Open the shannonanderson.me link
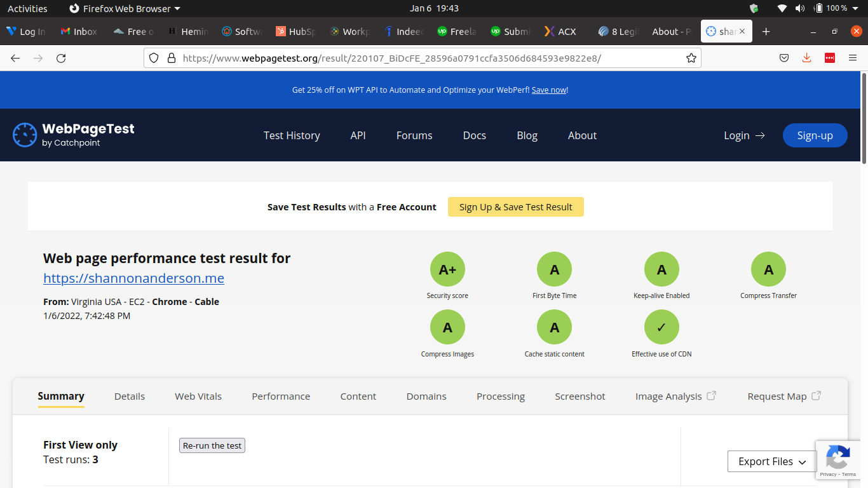 point(133,278)
